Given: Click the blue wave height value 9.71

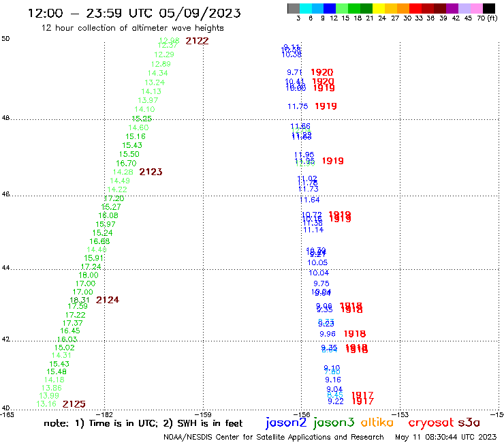Looking at the screenshot, I should 294,72.
